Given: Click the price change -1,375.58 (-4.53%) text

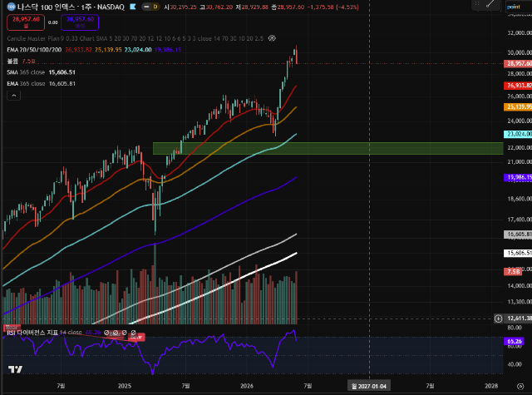Looking at the screenshot, I should (x=332, y=7).
